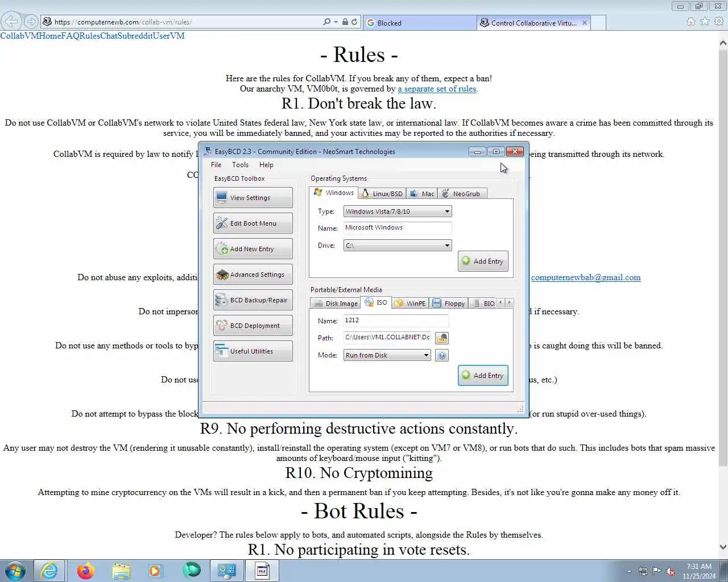Open address bar autocomplete dropdown arrow
Image resolution: width=728 pixels, height=582 pixels.
336,22
